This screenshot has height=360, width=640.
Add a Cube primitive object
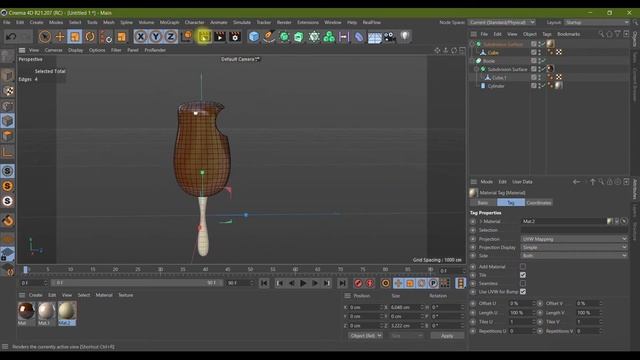[x=253, y=37]
